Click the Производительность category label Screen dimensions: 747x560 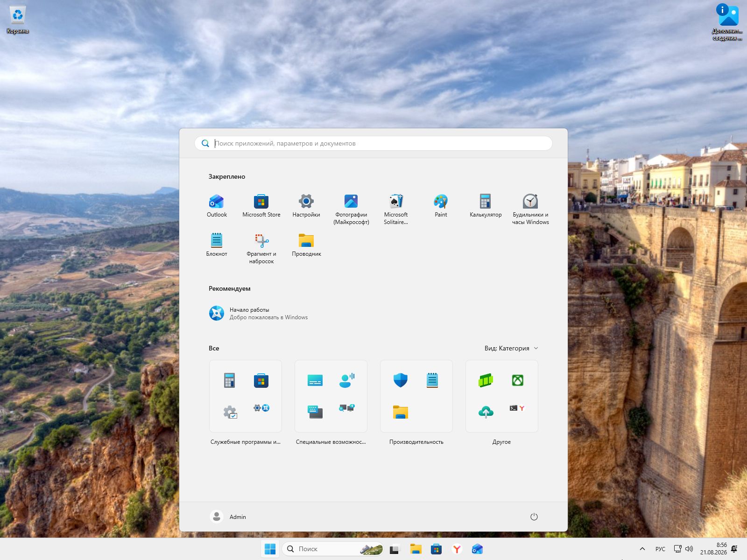click(416, 442)
